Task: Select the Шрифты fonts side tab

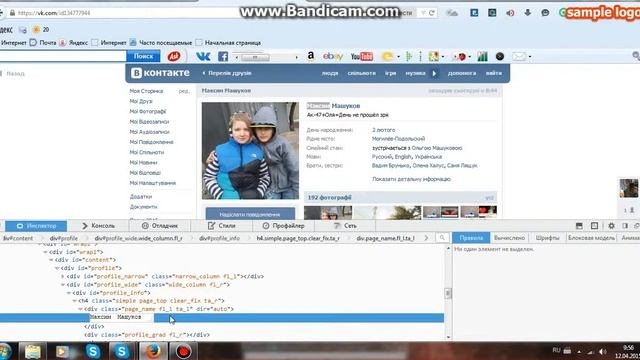Action: [547, 238]
